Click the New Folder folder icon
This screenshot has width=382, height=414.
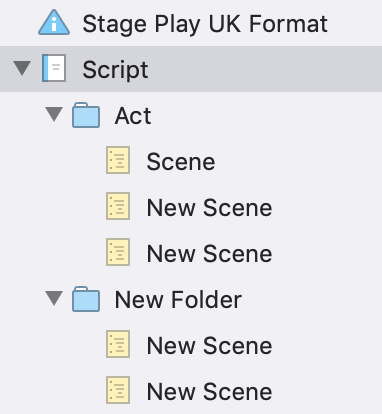[x=86, y=299]
